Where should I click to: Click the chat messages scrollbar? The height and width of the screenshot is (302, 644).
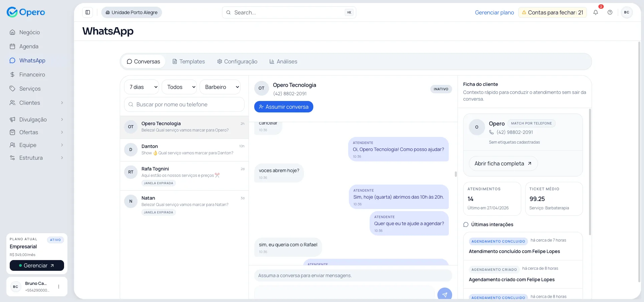click(x=455, y=174)
